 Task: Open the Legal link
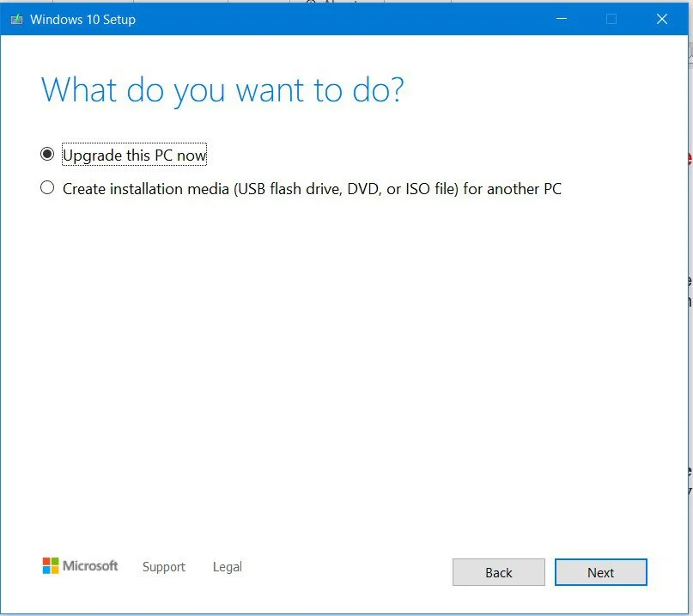[228, 567]
